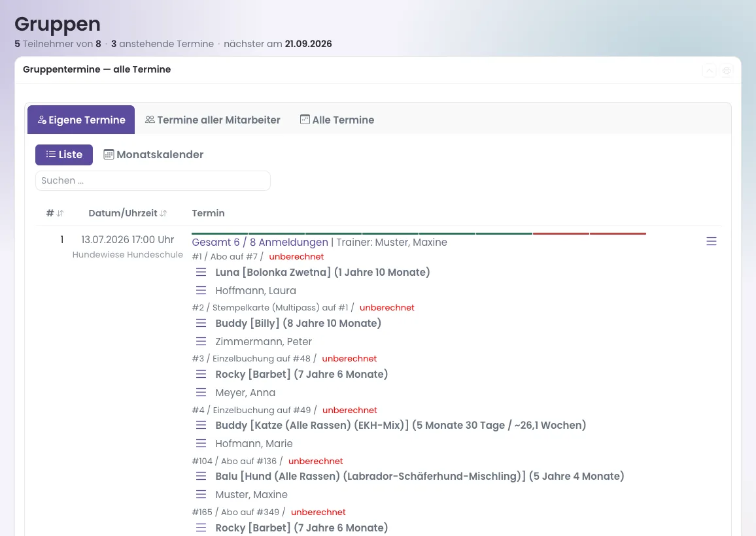The height and width of the screenshot is (536, 756).
Task: Click unberechnet on Einzelbuchung auf #48
Action: [x=349, y=359]
